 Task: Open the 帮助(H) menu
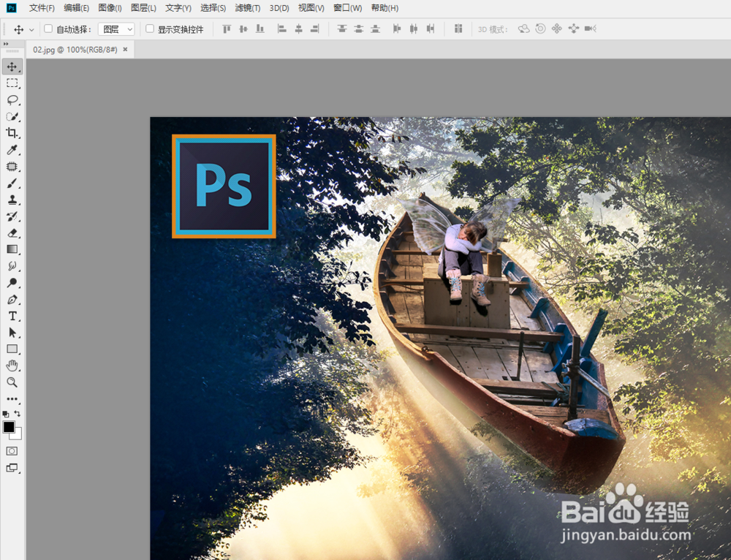385,8
